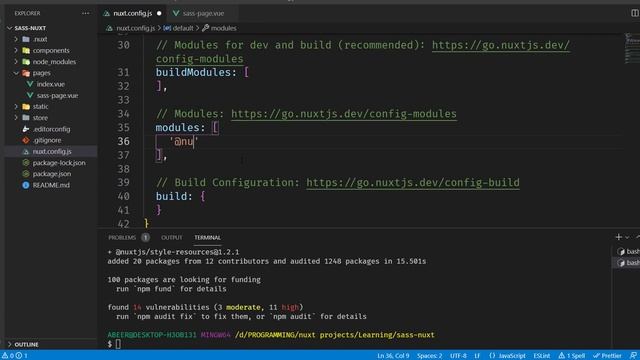
Task: Open Explorer more actions ellipsis
Action: [x=85, y=13]
